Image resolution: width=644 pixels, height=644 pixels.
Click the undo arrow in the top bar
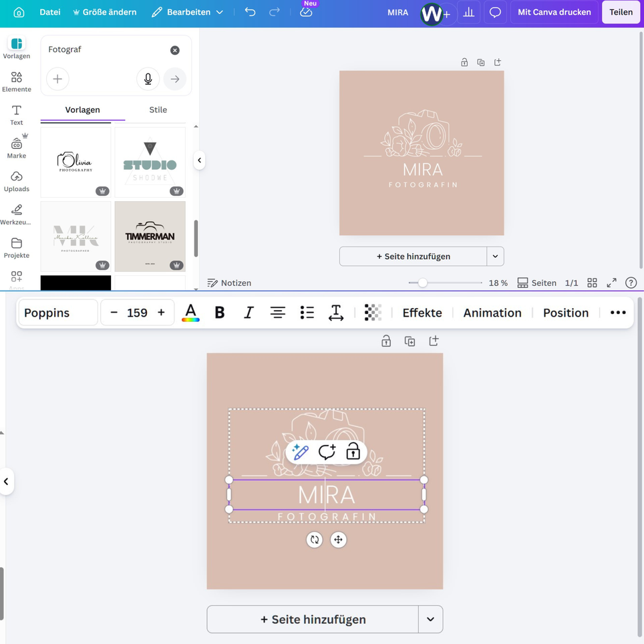250,12
